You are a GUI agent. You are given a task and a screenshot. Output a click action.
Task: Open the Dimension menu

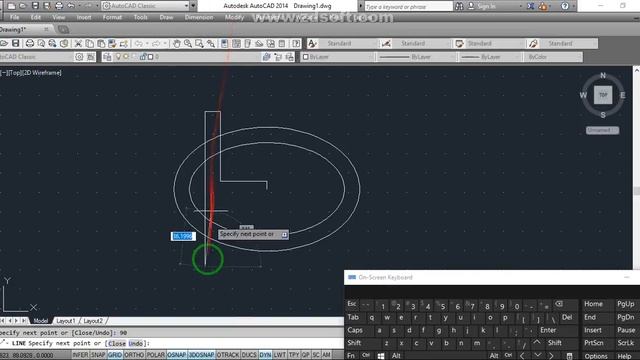[199, 17]
